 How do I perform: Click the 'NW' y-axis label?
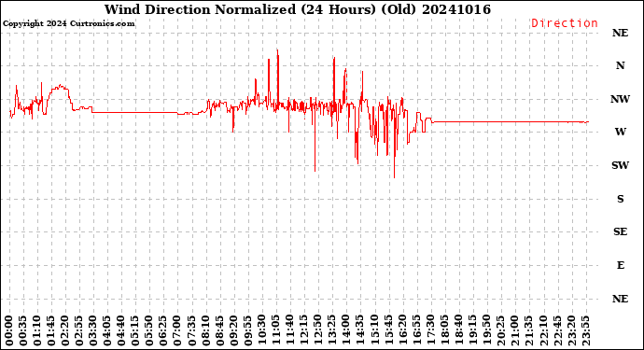click(x=620, y=99)
